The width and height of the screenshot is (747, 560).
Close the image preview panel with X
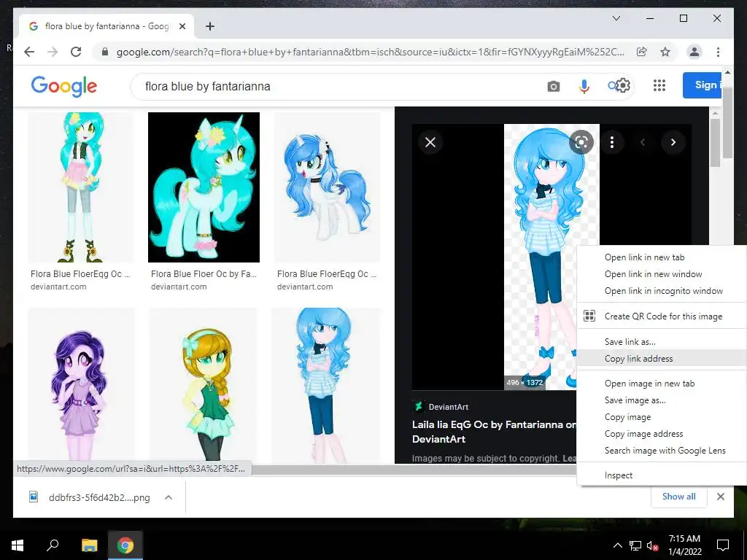point(430,142)
